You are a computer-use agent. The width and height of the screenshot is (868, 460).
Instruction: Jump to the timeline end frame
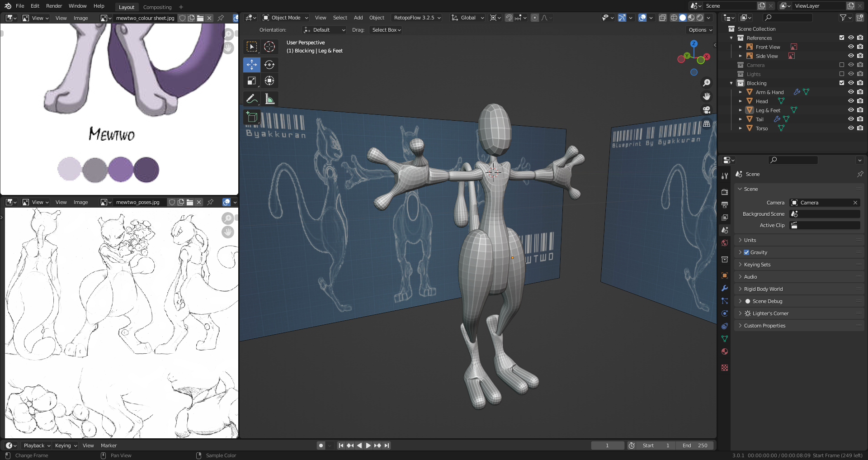point(387,446)
